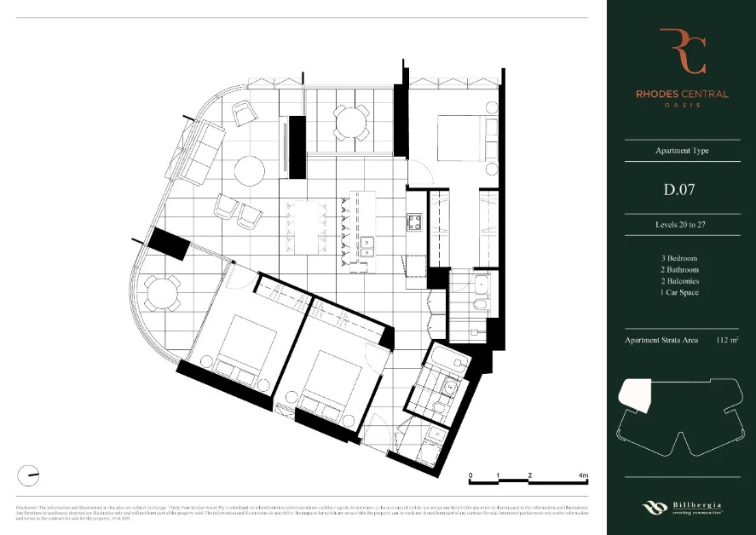756x535 pixels.
Task: Select the Levels 20 to 27 text
Action: 681,224
